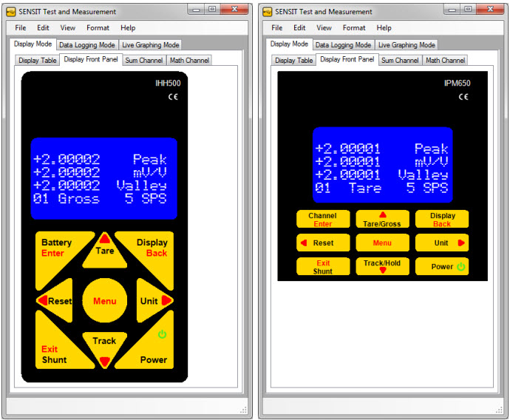Open Format menu in right window

pos(354,28)
